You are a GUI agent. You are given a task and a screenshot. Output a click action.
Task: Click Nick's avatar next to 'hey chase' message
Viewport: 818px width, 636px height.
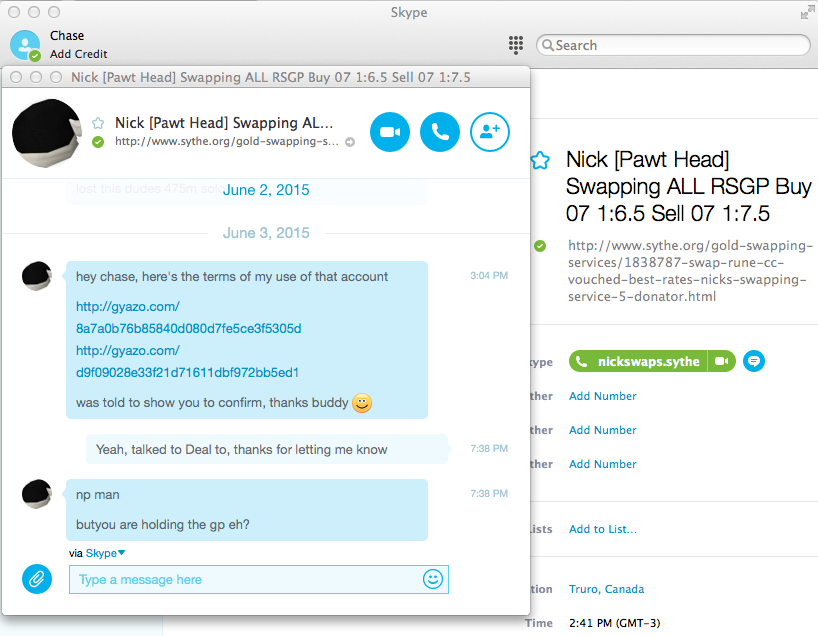37,276
